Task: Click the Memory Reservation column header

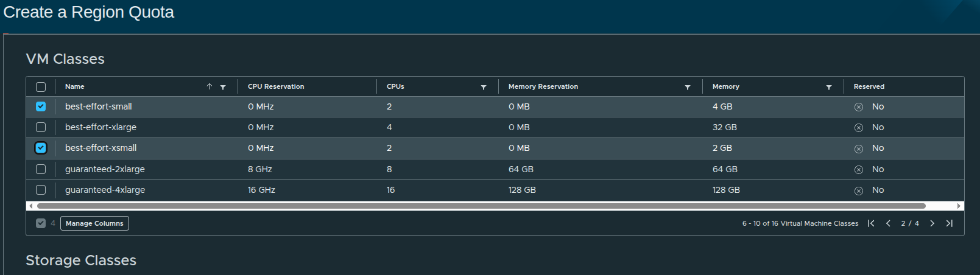Action: (x=543, y=86)
